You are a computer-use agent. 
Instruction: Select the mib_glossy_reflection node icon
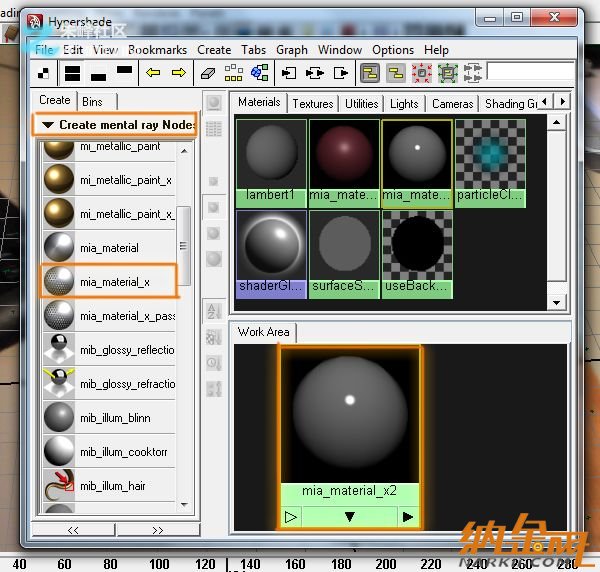(x=59, y=350)
